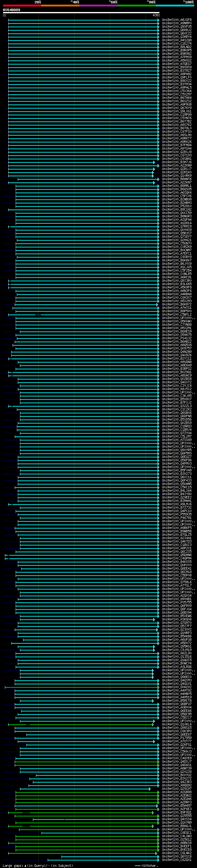Select hit label UniRef100_B3RPS2
The height and width of the screenshot is (868, 197).
[x=177, y=369]
